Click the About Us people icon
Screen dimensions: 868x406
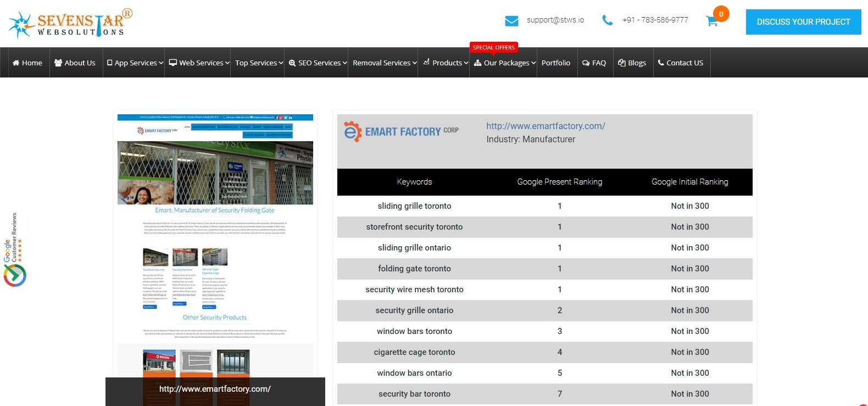point(58,63)
